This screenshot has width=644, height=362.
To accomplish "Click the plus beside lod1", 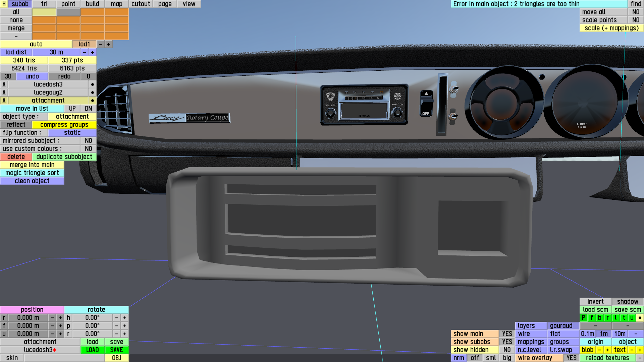I will point(108,44).
